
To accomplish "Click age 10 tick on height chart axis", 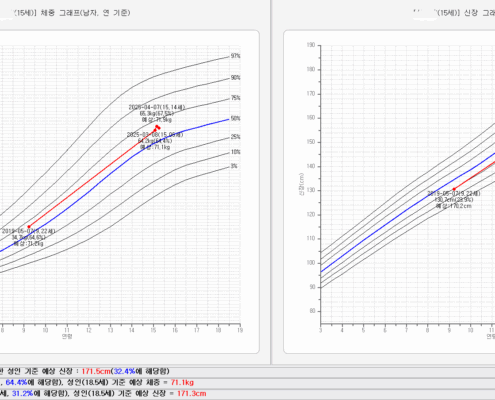I will [470, 330].
